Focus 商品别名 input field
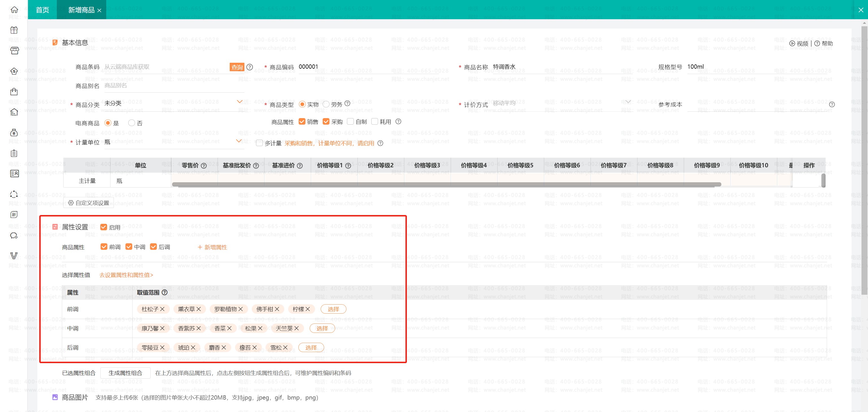This screenshot has height=412, width=868. [174, 86]
